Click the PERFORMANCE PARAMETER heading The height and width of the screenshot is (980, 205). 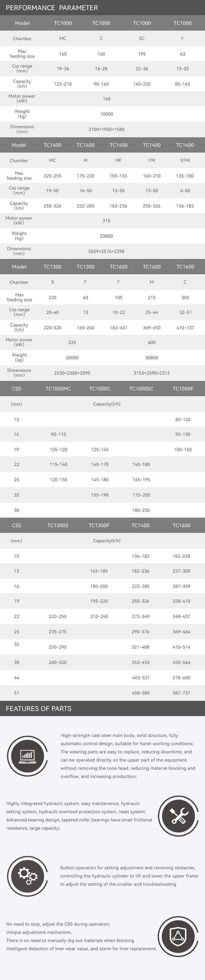tap(52, 8)
